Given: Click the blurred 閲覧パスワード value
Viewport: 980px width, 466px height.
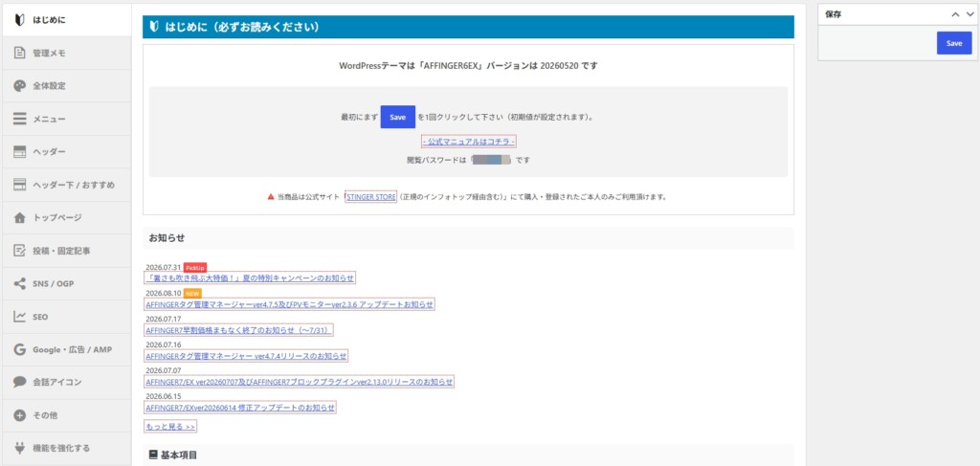Looking at the screenshot, I should tap(492, 160).
